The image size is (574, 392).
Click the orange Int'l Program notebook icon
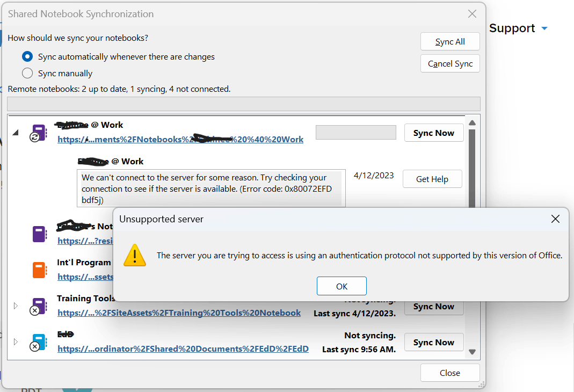(x=40, y=270)
